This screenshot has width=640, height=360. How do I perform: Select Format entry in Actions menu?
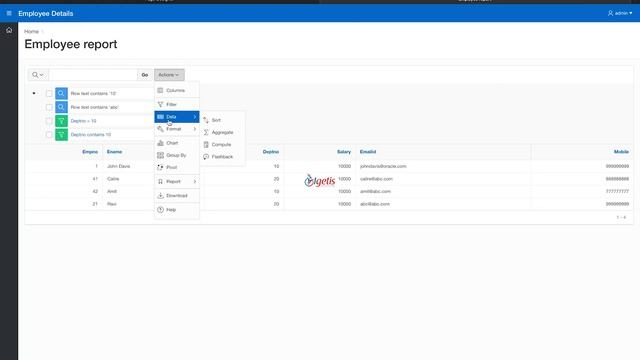coord(177,129)
